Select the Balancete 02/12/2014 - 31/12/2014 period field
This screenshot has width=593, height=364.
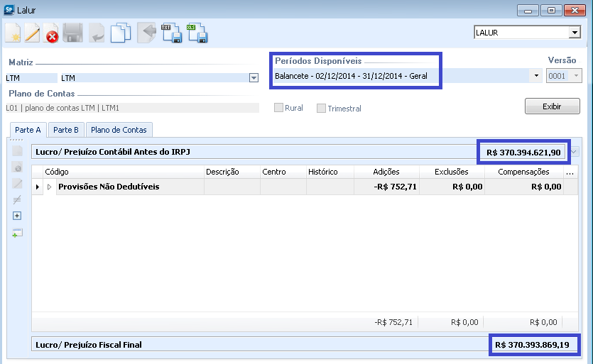pyautogui.click(x=406, y=76)
